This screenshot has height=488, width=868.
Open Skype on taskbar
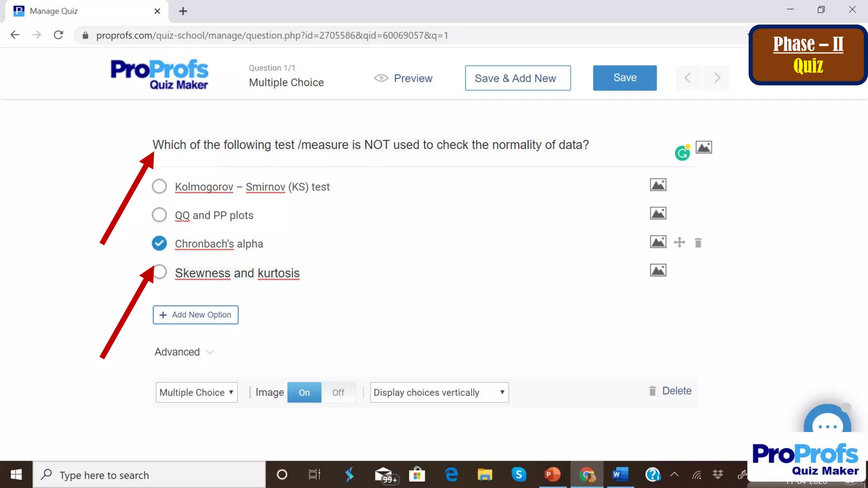[519, 475]
